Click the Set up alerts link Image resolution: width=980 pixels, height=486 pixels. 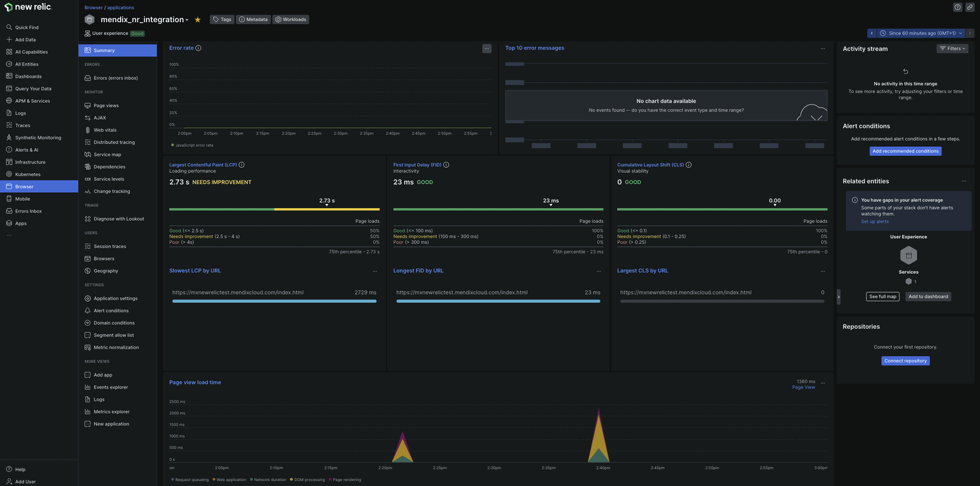(875, 222)
